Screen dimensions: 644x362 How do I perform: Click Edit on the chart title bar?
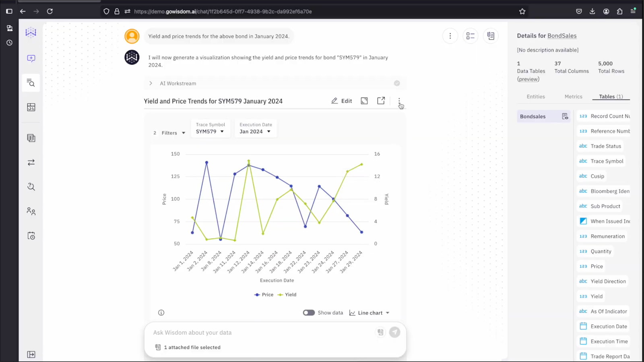[342, 101]
